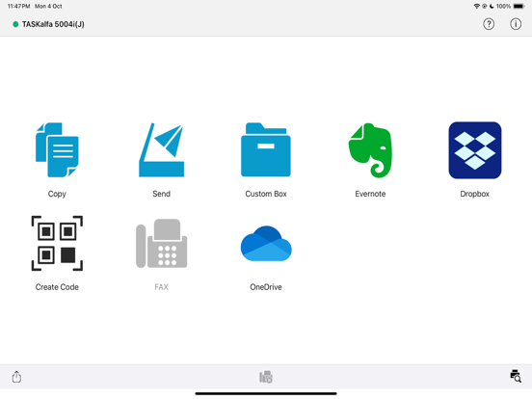This screenshot has width=532, height=399.
Task: Open OneDrive cloud icon
Action: tap(266, 243)
